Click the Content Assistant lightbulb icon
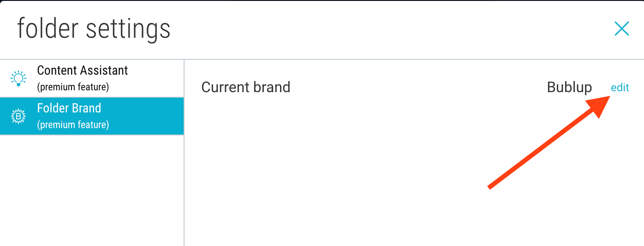Image resolution: width=644 pixels, height=246 pixels. tap(18, 78)
